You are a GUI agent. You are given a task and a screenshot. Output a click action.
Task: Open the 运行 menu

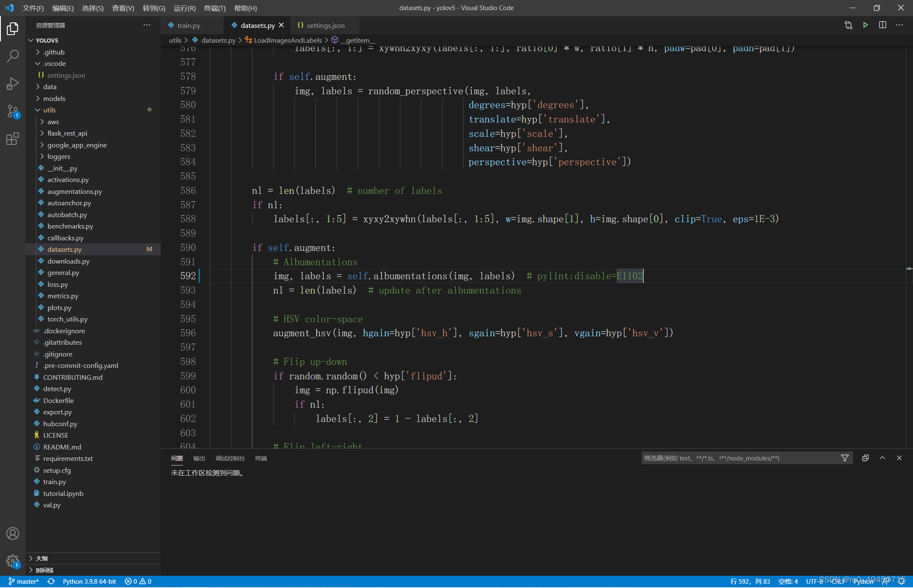coord(185,8)
